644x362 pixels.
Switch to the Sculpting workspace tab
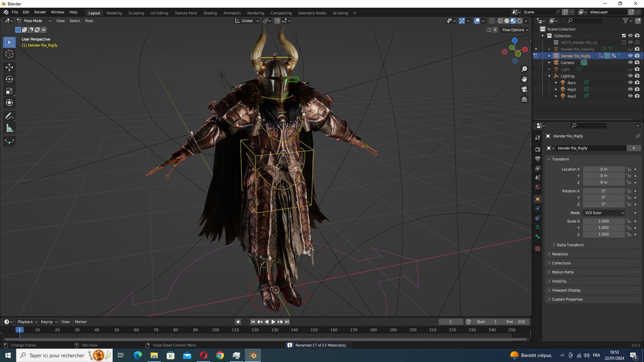pos(136,13)
